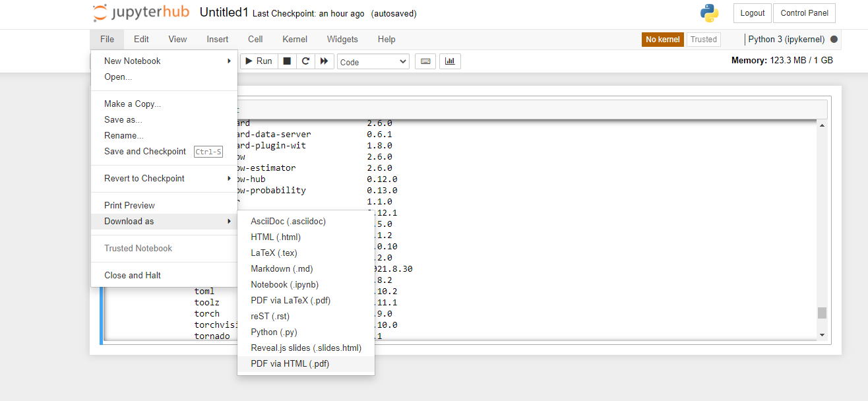Image resolution: width=868 pixels, height=401 pixels.
Task: Open the Kernel menu
Action: click(295, 40)
